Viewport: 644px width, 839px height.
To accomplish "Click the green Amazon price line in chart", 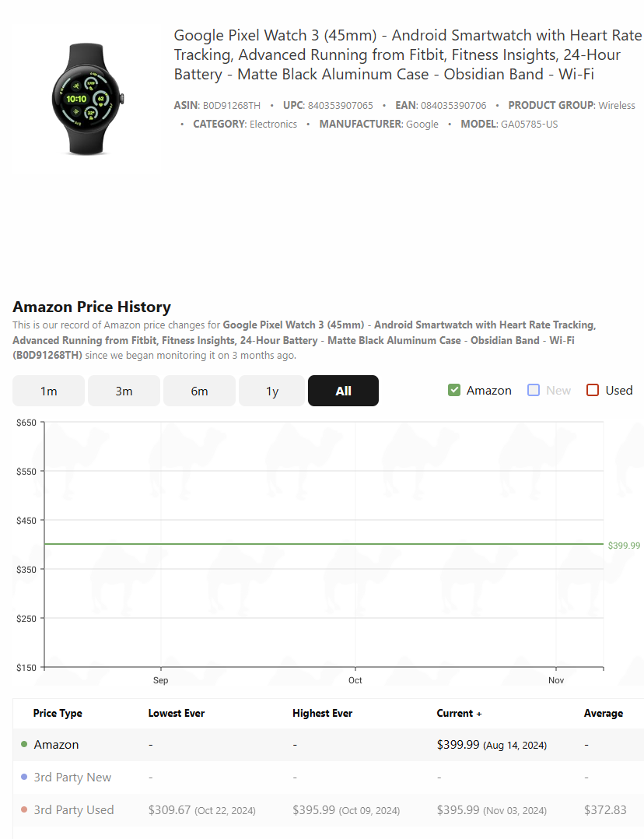I will tap(324, 543).
